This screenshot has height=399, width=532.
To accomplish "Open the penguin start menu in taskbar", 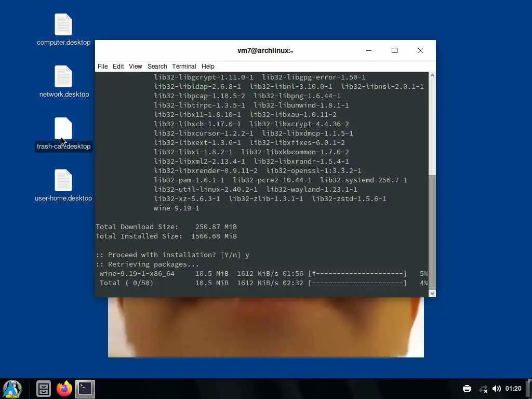I will [12, 389].
